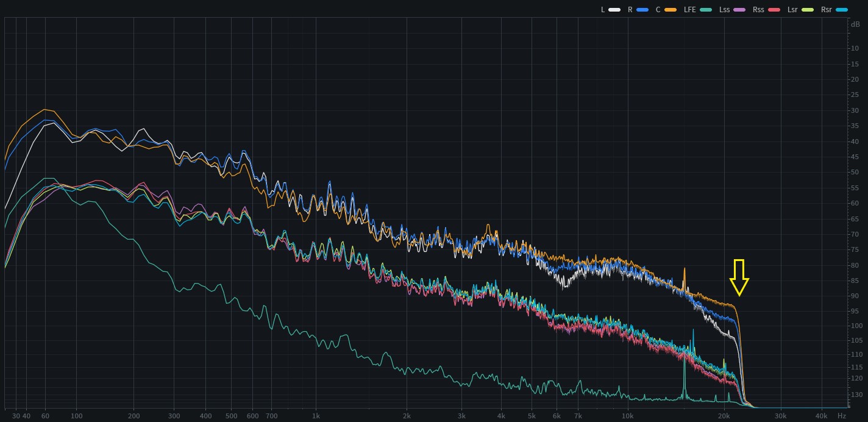Click the yellow down arrow marker
Image resolution: width=868 pixels, height=422 pixels.
pyautogui.click(x=739, y=277)
